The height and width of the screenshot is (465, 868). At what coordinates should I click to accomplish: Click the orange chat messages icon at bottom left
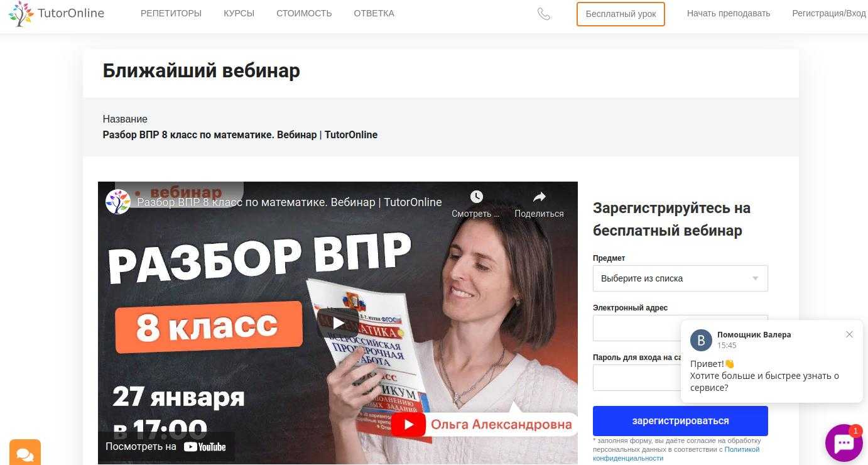point(25,454)
